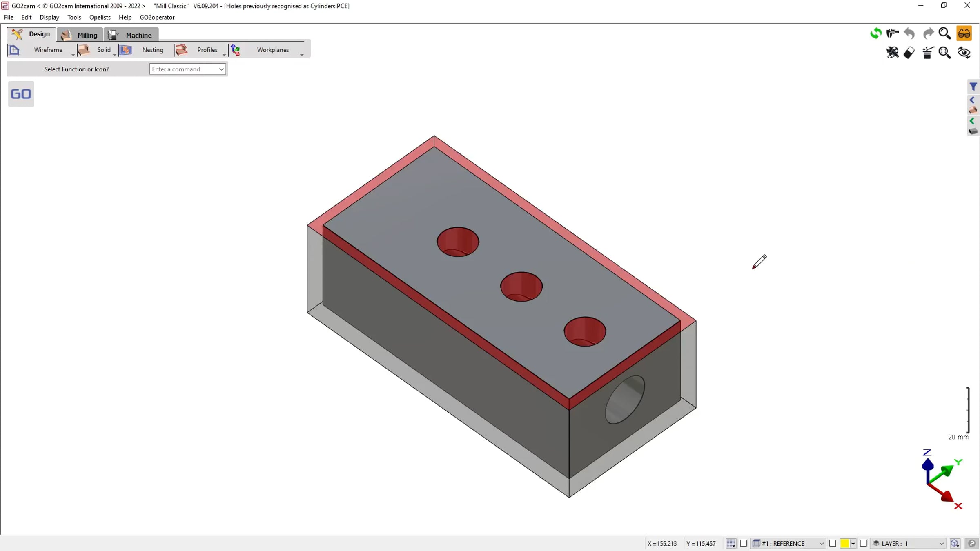
Task: Click the X =155.213 coordinate readout
Action: pos(662,544)
